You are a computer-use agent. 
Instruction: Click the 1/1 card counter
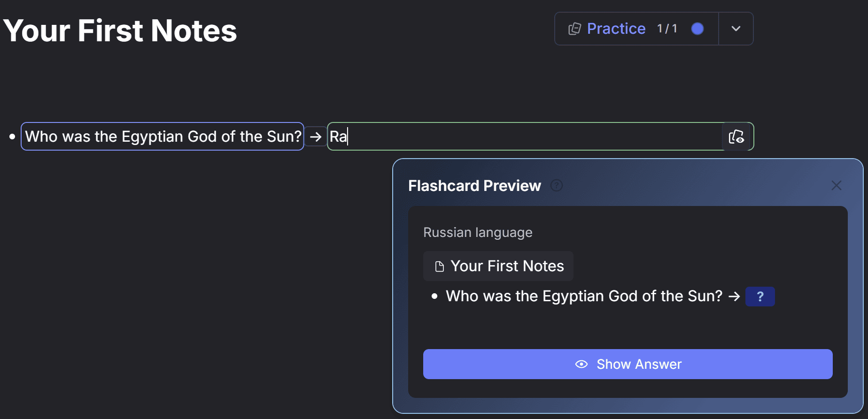667,29
